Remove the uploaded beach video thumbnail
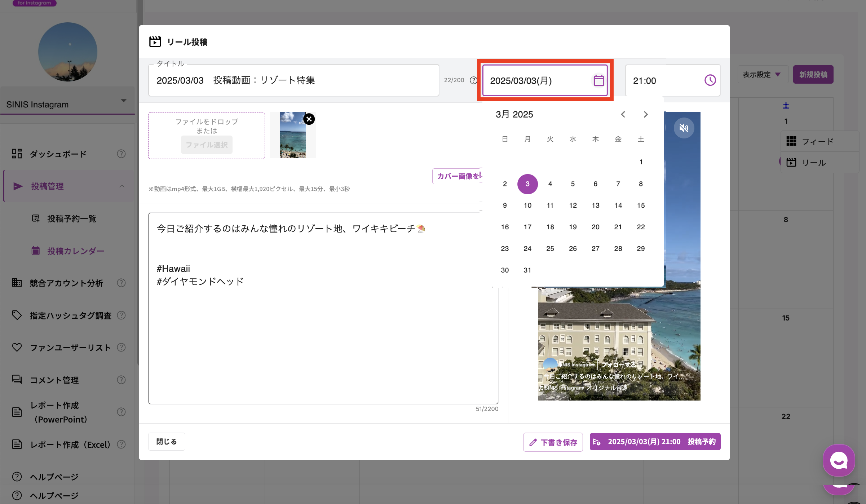866x504 pixels. click(309, 119)
